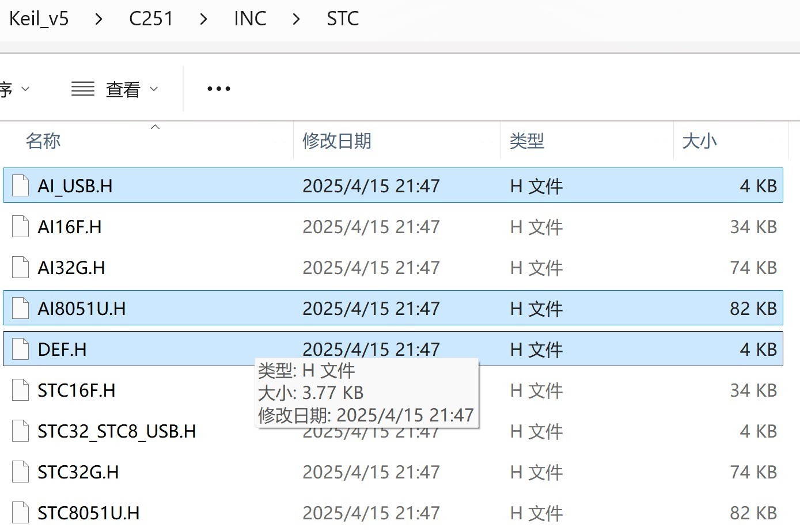Navigate to C251 folder in breadcrumb

(151, 18)
